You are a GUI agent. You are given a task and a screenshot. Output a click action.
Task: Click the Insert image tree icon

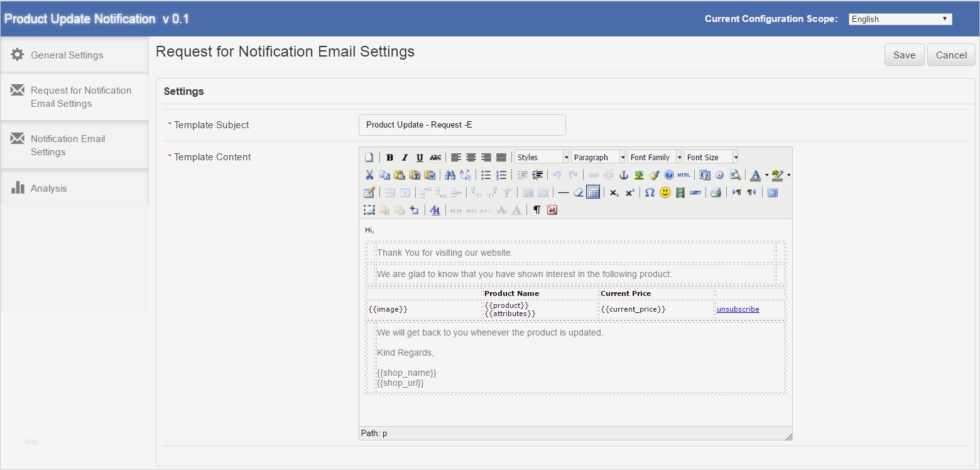point(639,175)
